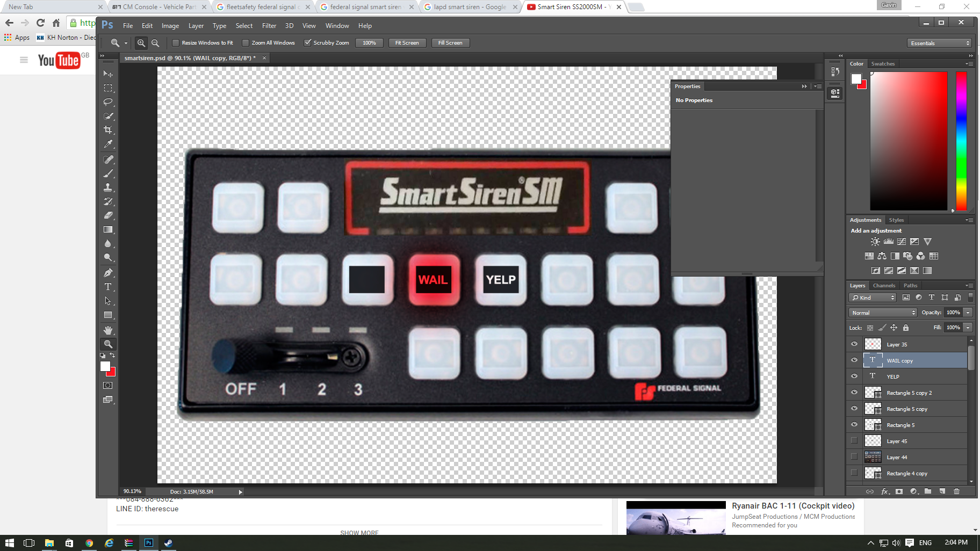Enable Zoom All Windows checkbox

246,43
